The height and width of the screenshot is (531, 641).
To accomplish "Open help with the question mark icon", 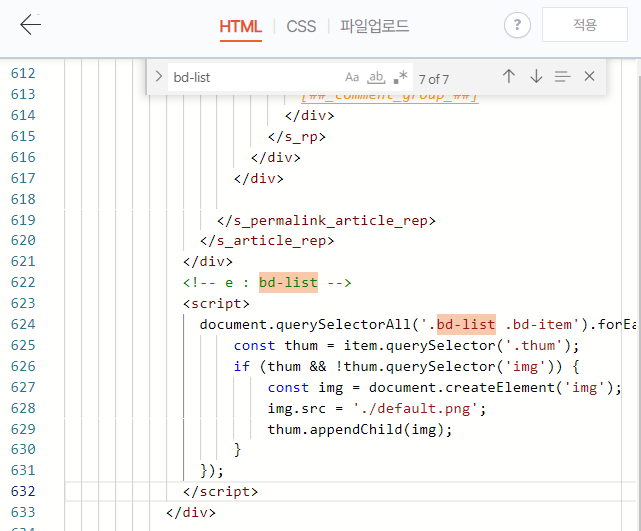I will pyautogui.click(x=517, y=25).
